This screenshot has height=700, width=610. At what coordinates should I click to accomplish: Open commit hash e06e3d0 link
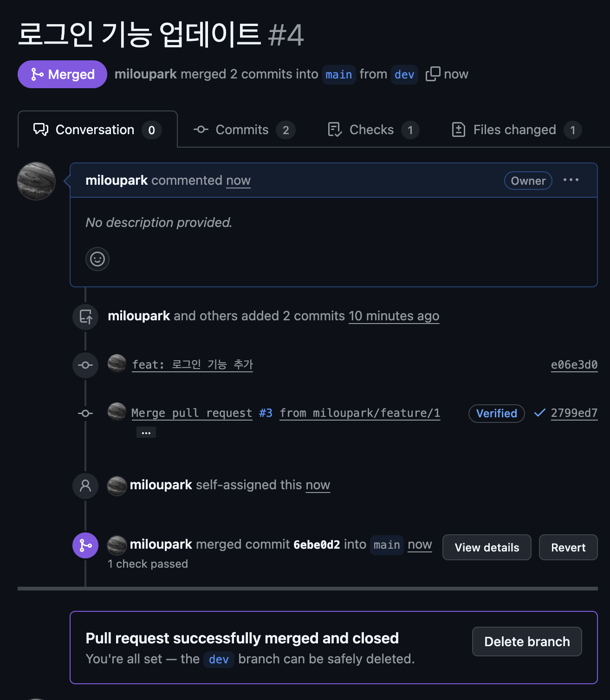click(574, 365)
